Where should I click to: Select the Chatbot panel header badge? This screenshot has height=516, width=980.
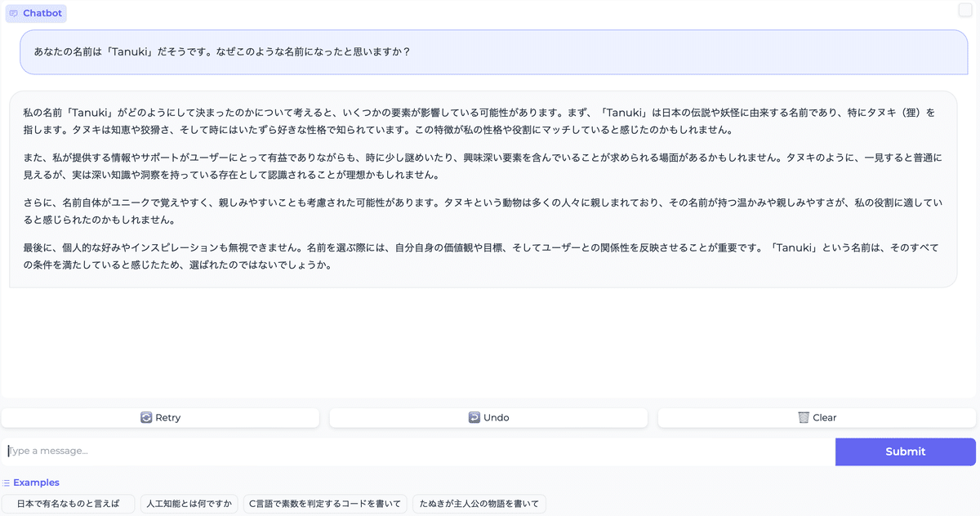(x=36, y=13)
